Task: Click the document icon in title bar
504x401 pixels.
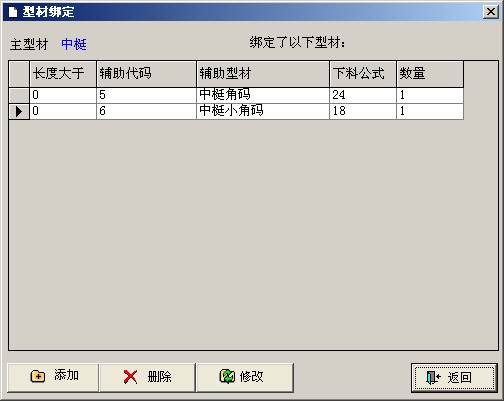Action: point(13,12)
